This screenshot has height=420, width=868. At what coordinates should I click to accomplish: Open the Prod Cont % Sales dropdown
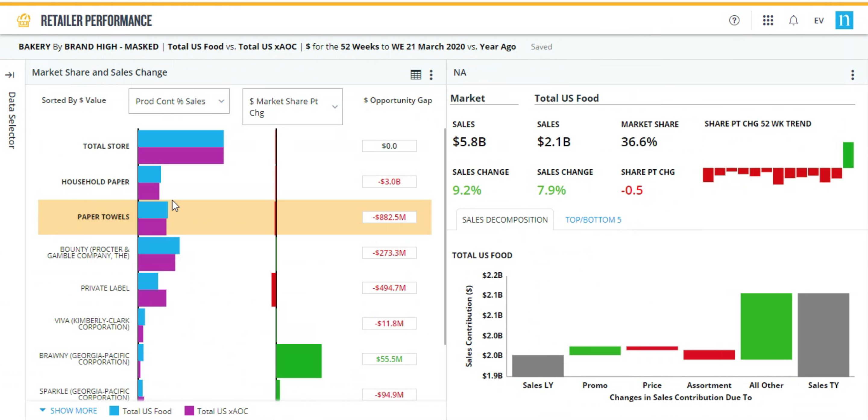pyautogui.click(x=179, y=101)
